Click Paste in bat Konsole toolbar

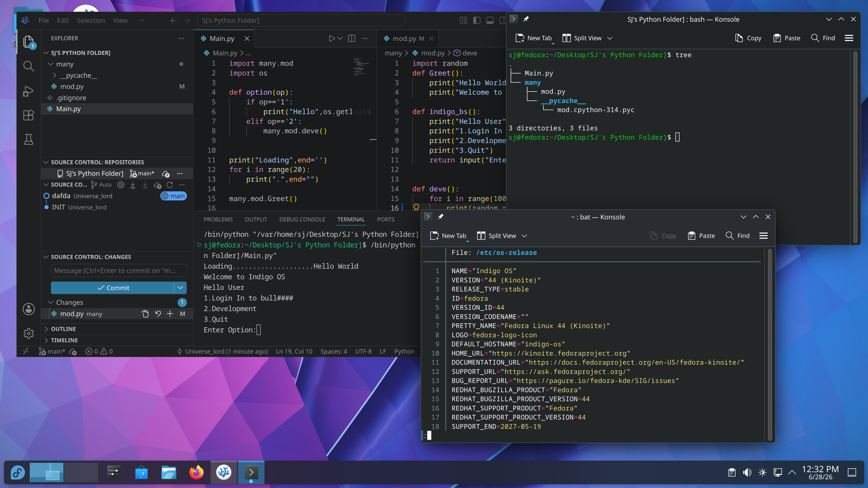pyautogui.click(x=701, y=236)
